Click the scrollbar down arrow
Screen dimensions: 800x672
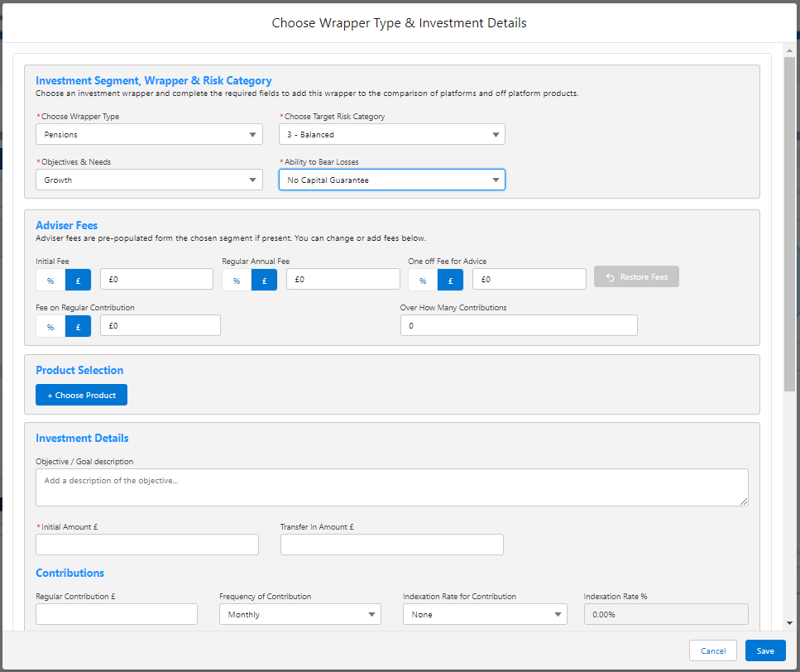click(790, 622)
